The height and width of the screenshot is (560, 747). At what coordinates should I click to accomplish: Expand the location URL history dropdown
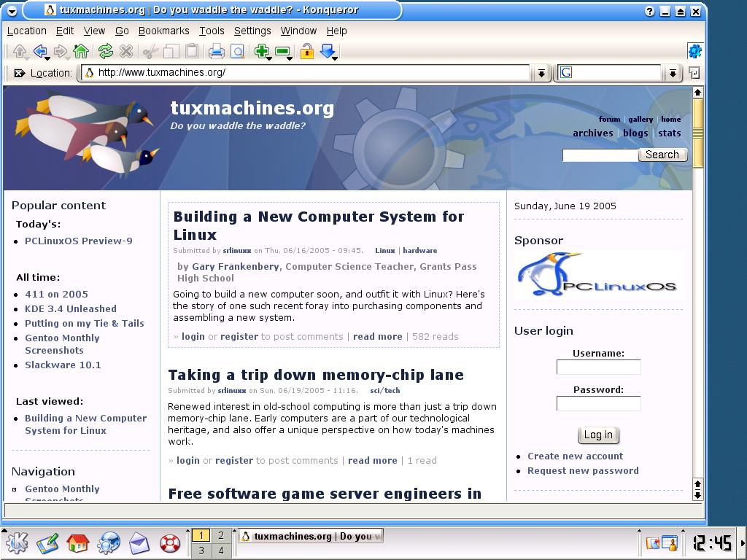point(541,73)
